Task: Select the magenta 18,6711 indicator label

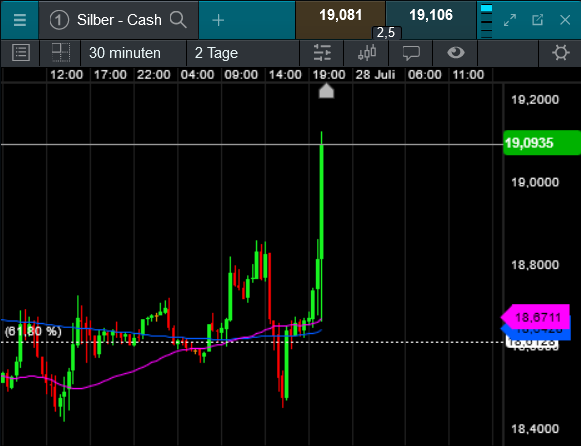Action: [x=535, y=317]
